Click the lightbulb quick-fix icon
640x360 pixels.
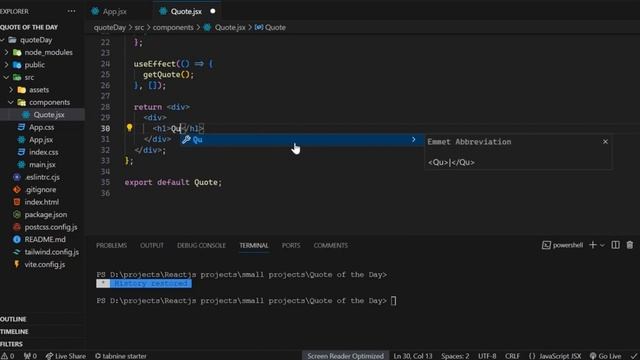point(129,128)
